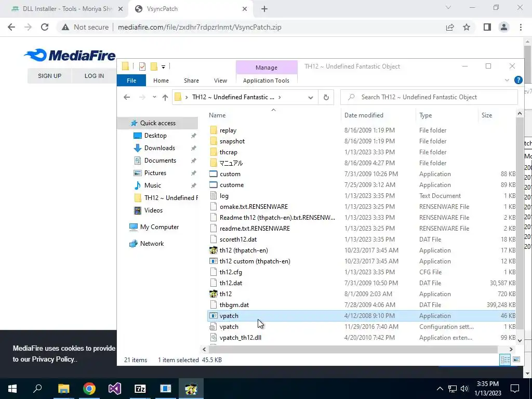This screenshot has height=399, width=532.
Task: Go up one folder level
Action: tap(165, 97)
